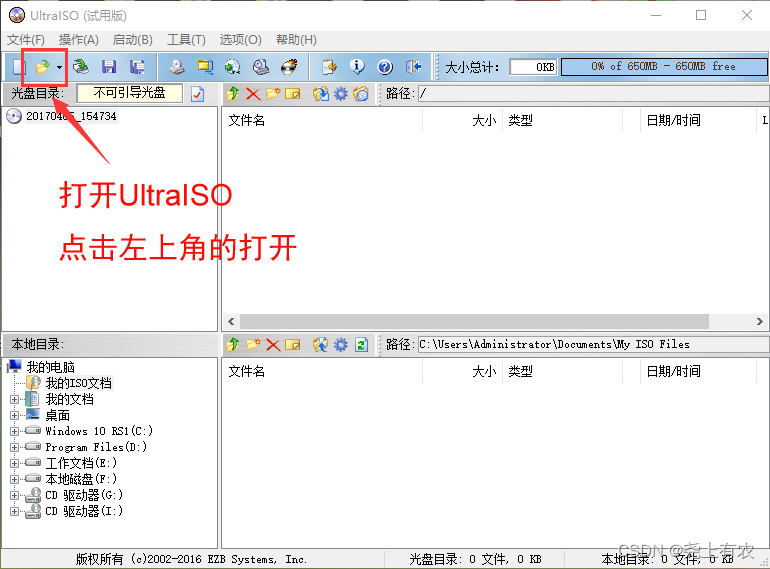The height and width of the screenshot is (569, 770).
Task: Click gear icon in the disc pane toolbar
Action: coord(340,93)
